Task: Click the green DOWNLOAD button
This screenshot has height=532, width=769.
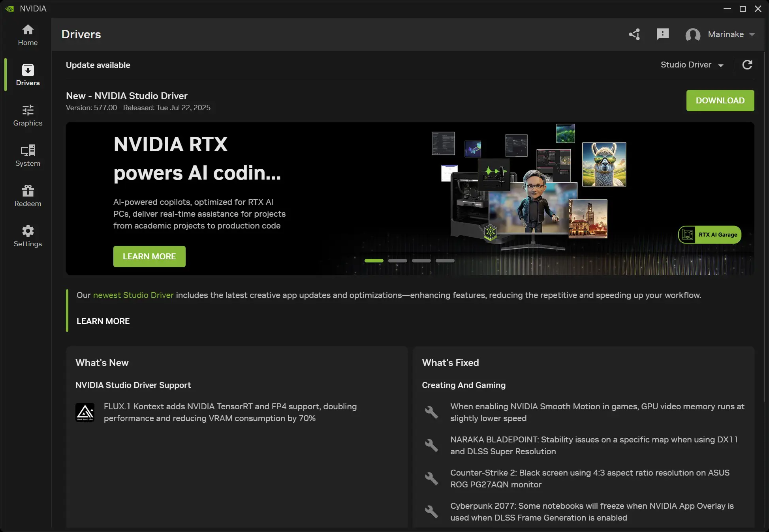Action: click(x=720, y=101)
